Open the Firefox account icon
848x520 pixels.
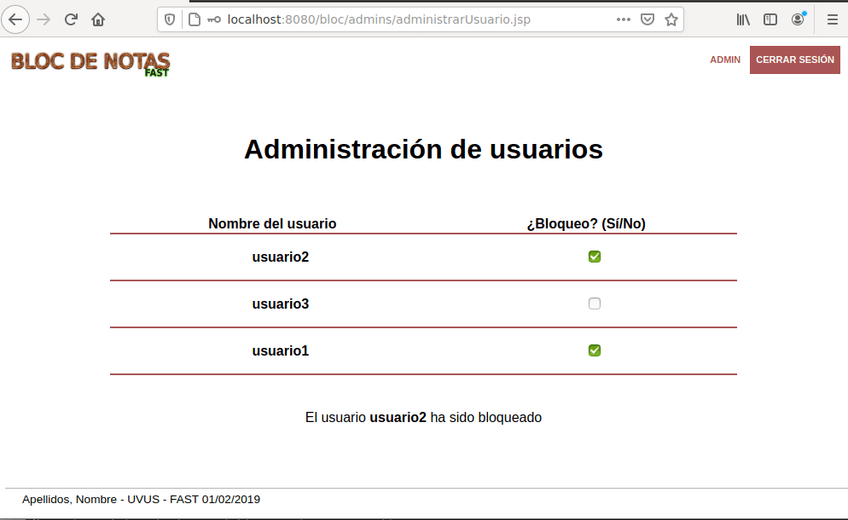click(x=798, y=19)
